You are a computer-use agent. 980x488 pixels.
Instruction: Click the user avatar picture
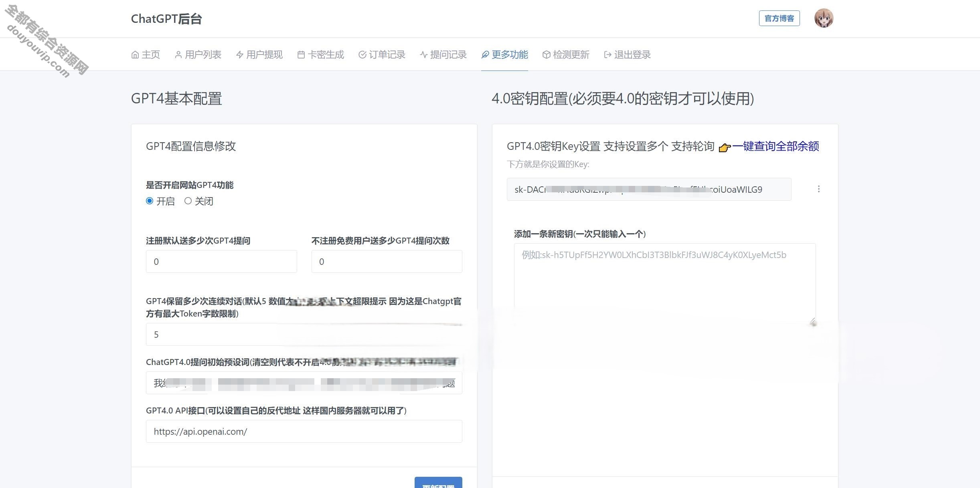coord(824,18)
